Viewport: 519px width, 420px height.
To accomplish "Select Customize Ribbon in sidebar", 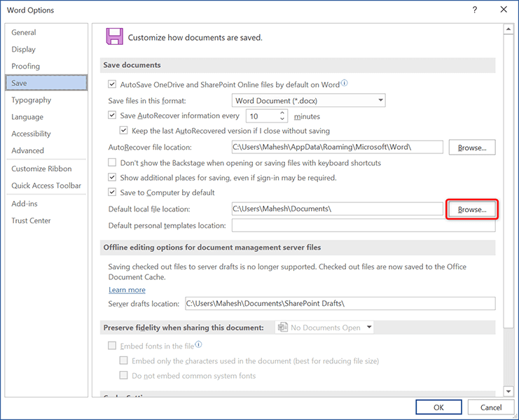I will 41,169.
